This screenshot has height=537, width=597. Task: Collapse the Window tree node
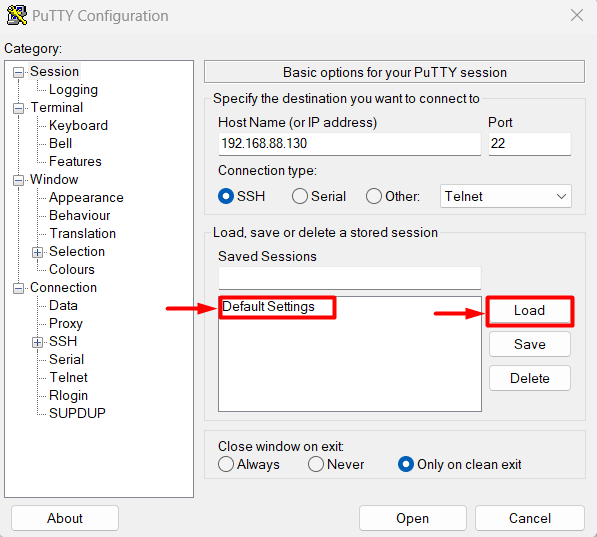[x=18, y=181]
